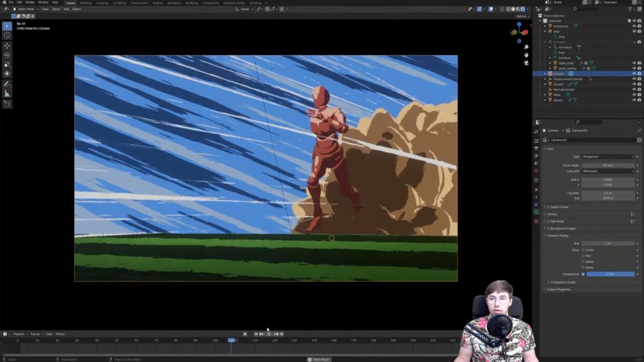Image resolution: width=644 pixels, height=362 pixels.
Task: Click the Add Cube tool icon
Action: point(7,104)
